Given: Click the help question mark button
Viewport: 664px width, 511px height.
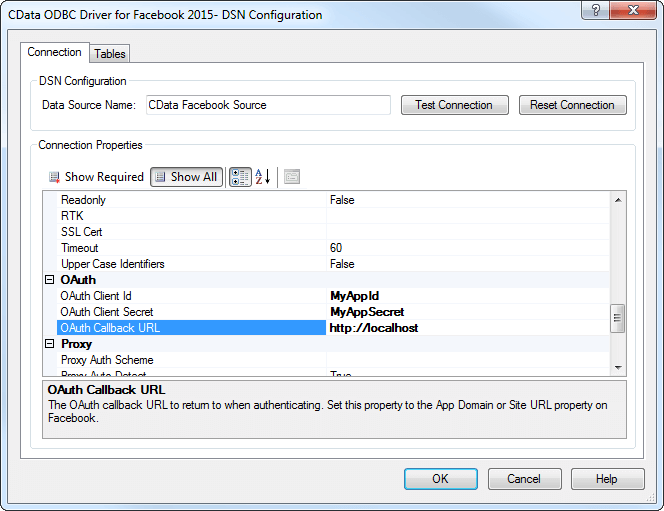Looking at the screenshot, I should tap(595, 10).
